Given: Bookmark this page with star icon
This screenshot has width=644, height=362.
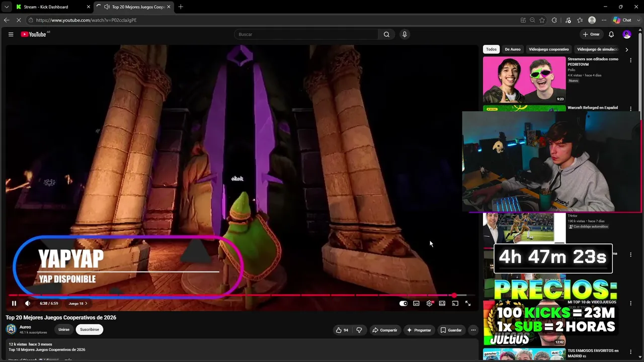Looking at the screenshot, I should (x=542, y=20).
